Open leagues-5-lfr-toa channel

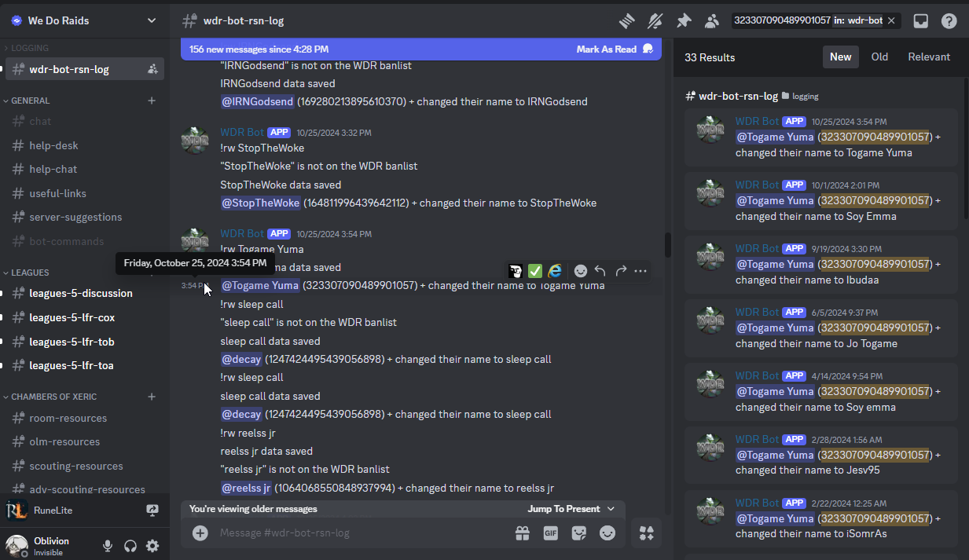[85, 365]
